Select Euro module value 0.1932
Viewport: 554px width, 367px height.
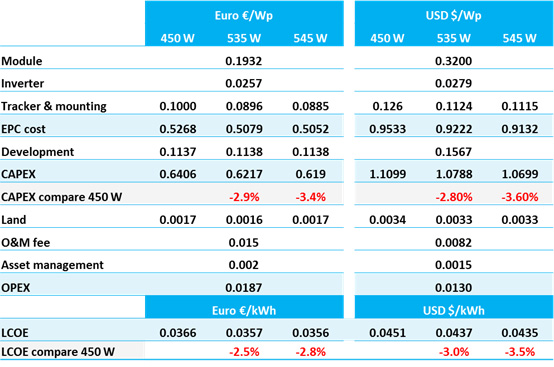click(244, 61)
